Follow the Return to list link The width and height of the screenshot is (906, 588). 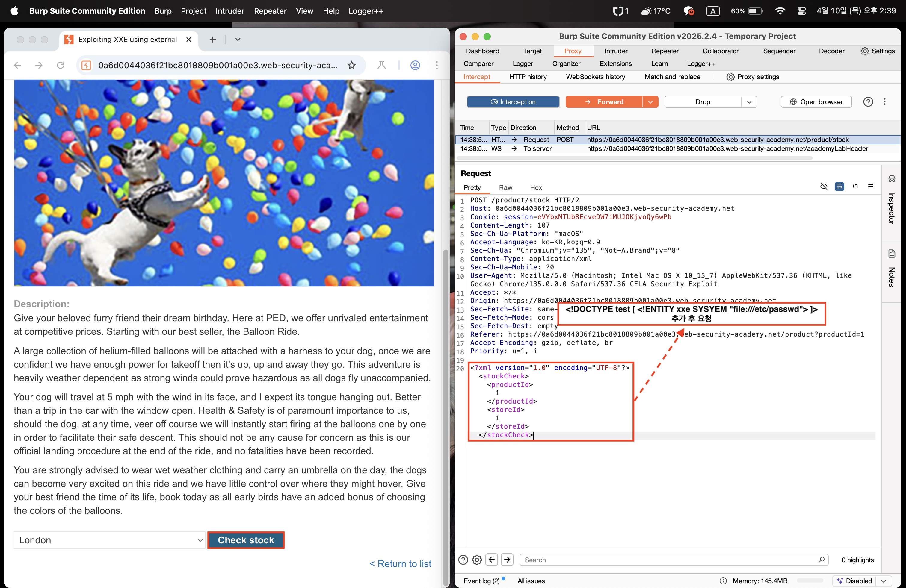click(x=401, y=564)
